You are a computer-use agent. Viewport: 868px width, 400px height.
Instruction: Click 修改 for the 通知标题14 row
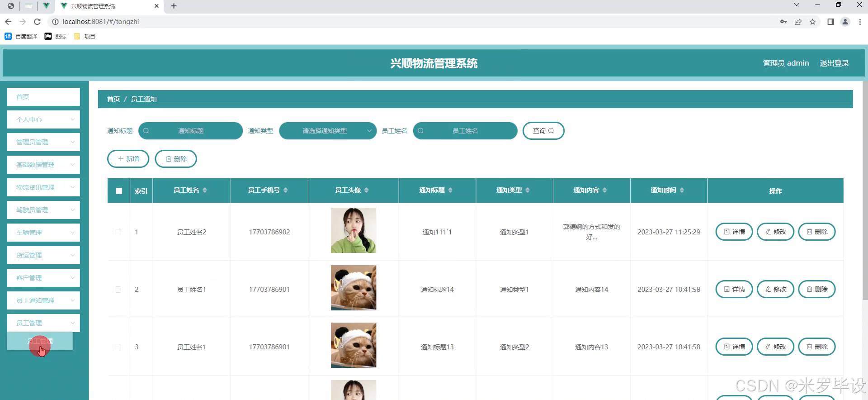[x=775, y=289]
